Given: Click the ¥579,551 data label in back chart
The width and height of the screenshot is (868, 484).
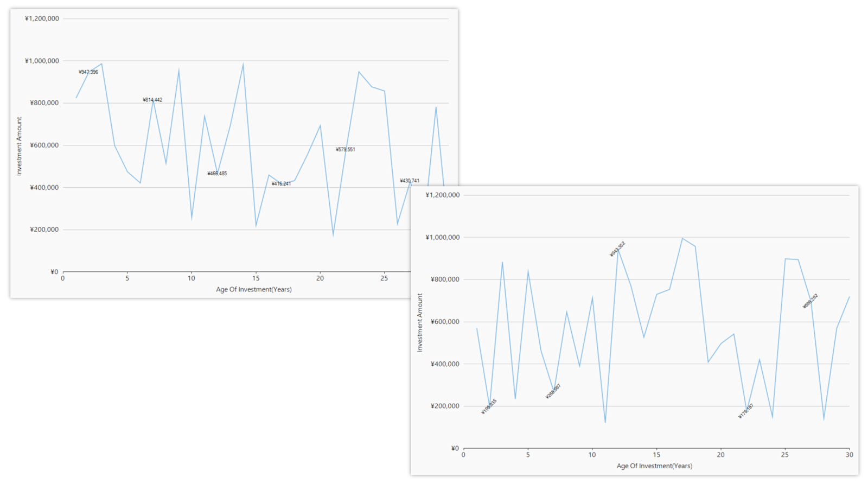Looking at the screenshot, I should pyautogui.click(x=346, y=150).
